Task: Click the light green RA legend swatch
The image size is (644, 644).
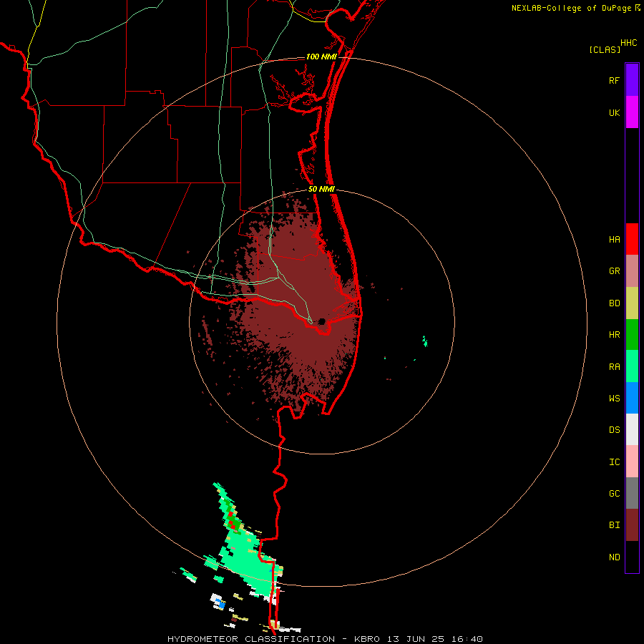Action: (632, 366)
